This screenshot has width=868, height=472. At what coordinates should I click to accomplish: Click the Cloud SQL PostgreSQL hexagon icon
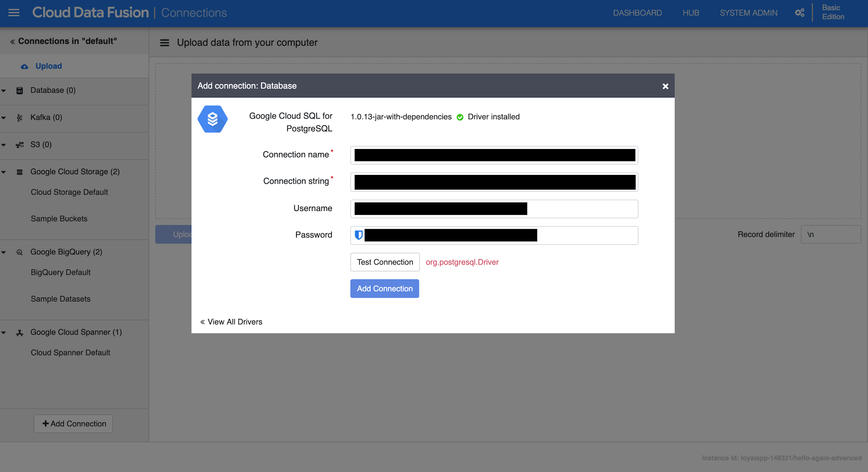click(x=212, y=119)
